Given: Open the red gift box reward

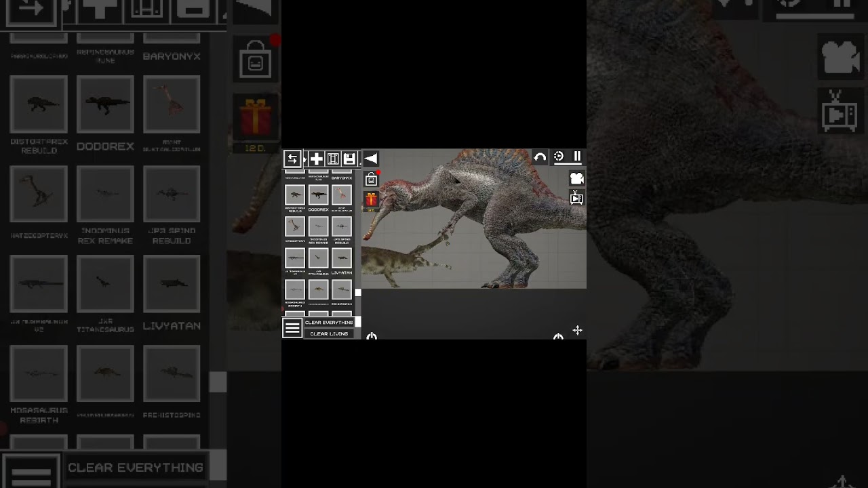Looking at the screenshot, I should pos(371,199).
